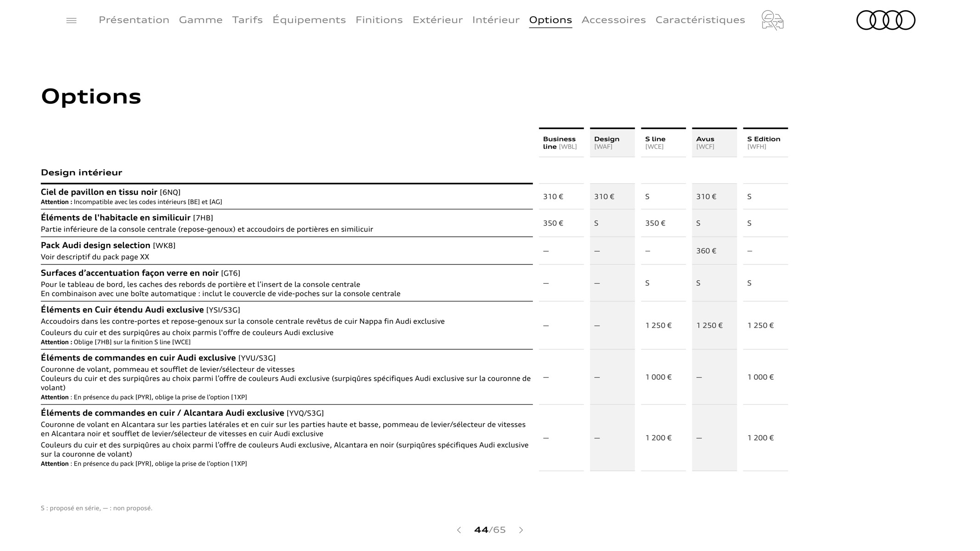Click 310 € in Business line column
Screen dimensions: 980x551
pyautogui.click(x=553, y=197)
